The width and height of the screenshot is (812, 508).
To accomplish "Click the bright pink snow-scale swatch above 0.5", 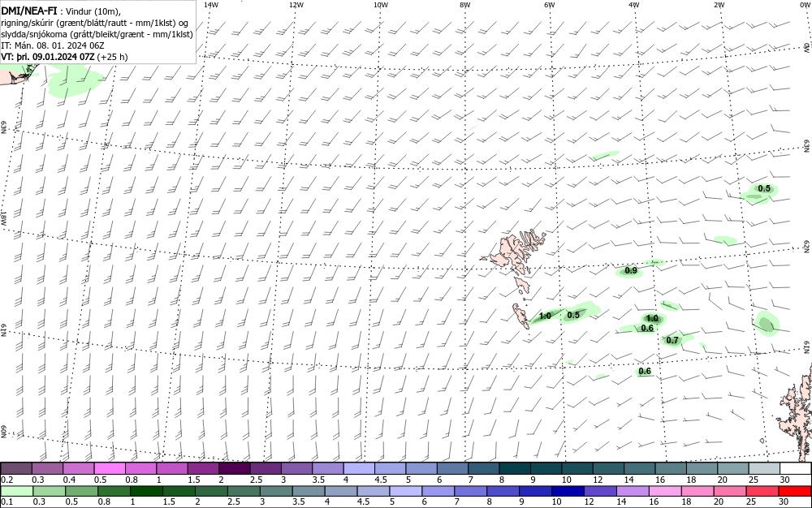I will [x=110, y=469].
